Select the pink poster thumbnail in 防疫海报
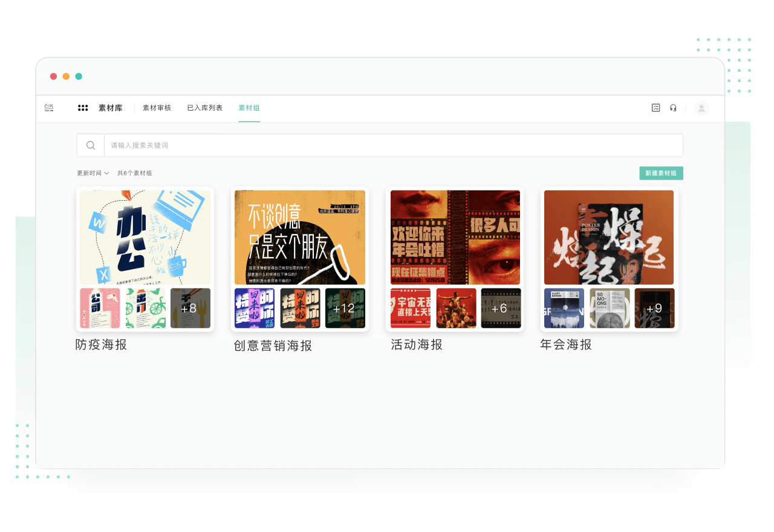This screenshot has width=774, height=532. click(100, 308)
